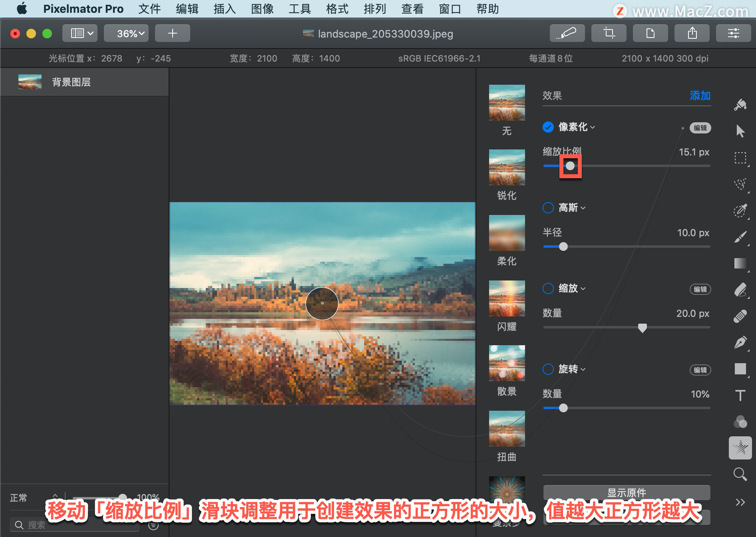Image resolution: width=756 pixels, height=537 pixels.
Task: Click the 缩放 数量 slider handle
Action: coord(642,328)
